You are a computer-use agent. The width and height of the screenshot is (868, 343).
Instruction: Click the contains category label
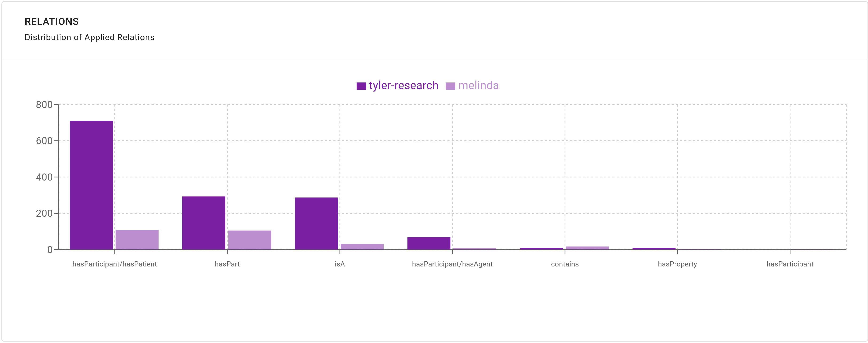[564, 264]
